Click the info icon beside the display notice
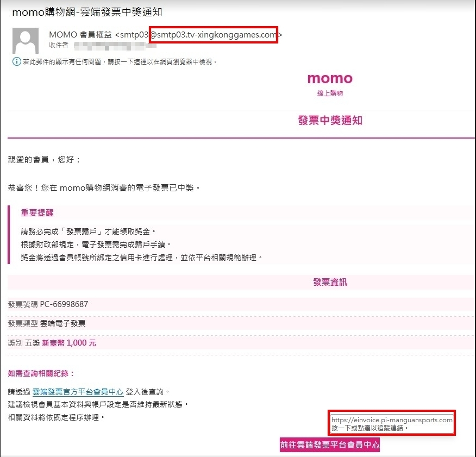Viewport: 476px width, 457px height. [16, 61]
